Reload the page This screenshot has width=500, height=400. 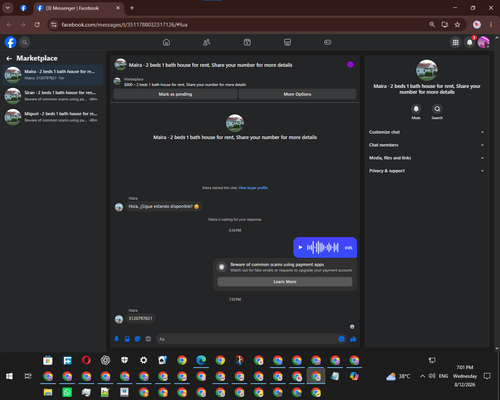pyautogui.click(x=37, y=25)
